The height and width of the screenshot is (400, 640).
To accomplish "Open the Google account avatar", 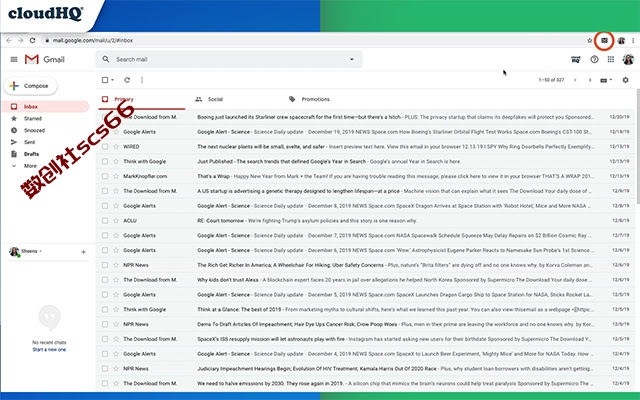I will click(x=628, y=60).
